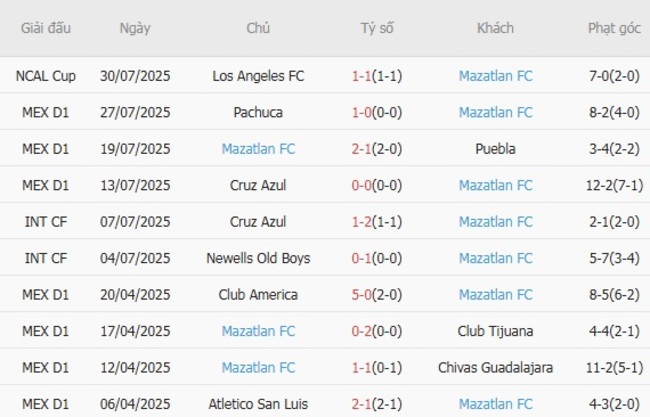Screen dimensions: 650x417
Task: Click the Atletico San Luis team name
Action: coord(258,404)
